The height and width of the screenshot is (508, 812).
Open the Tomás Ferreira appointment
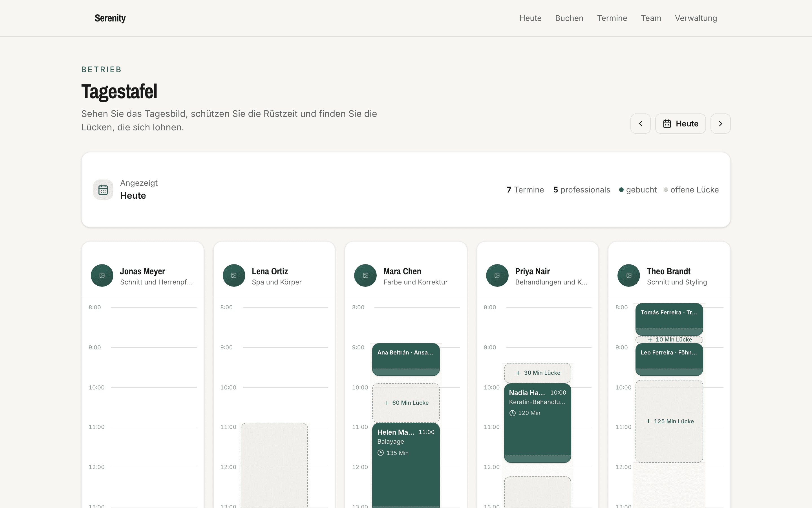point(669,319)
